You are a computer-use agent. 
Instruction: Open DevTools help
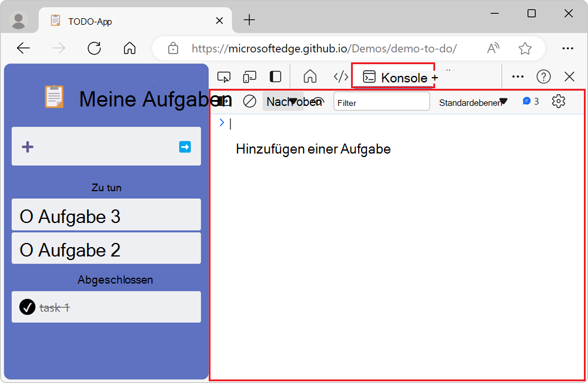tap(543, 76)
